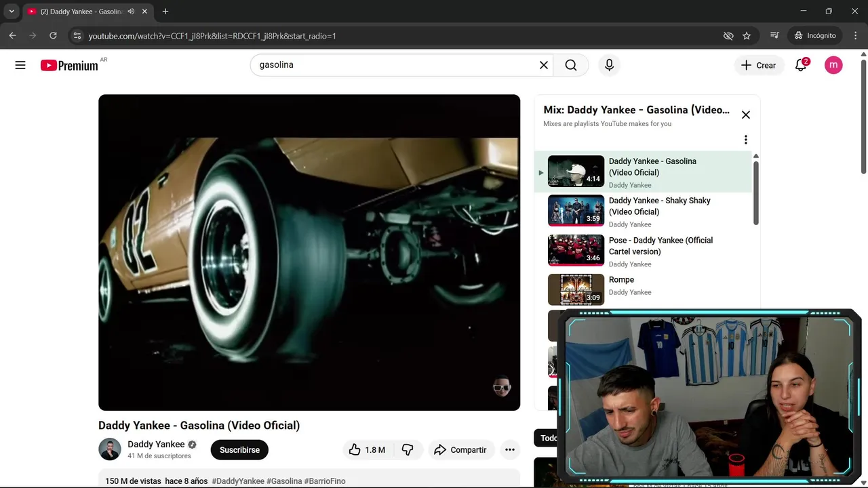The image size is (868, 488).
Task: Click third-party cookies blocked eye icon
Action: point(728,35)
